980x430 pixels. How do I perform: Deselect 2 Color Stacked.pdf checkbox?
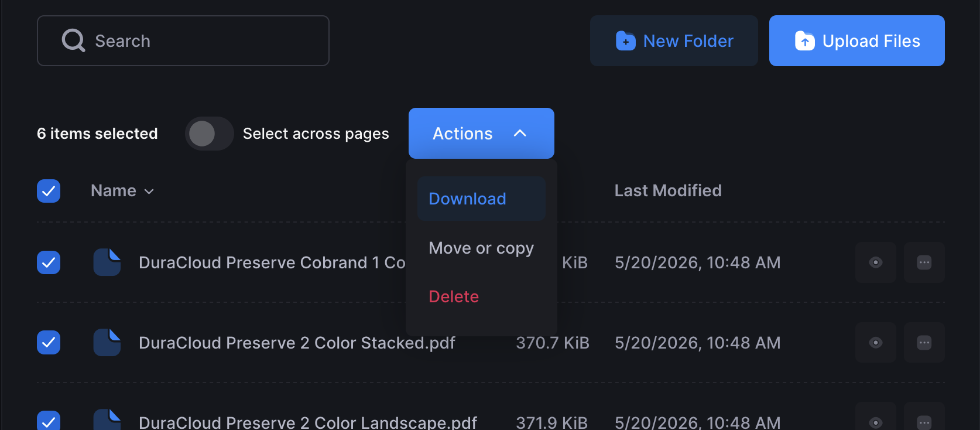coord(49,343)
